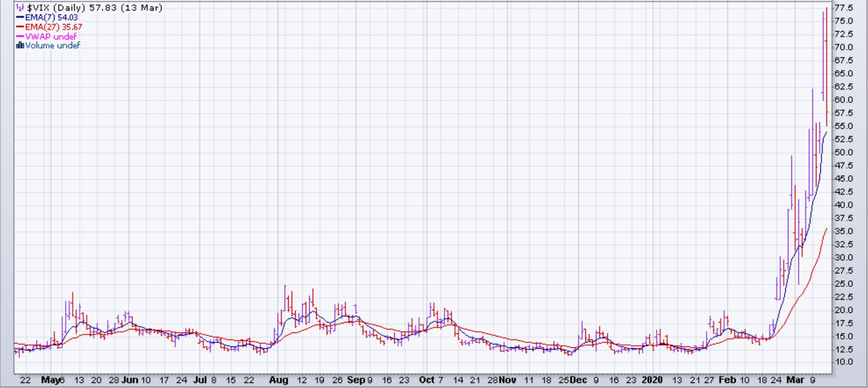Click the EMA(27) 35.67 legend label
868x388 pixels.
53,27
